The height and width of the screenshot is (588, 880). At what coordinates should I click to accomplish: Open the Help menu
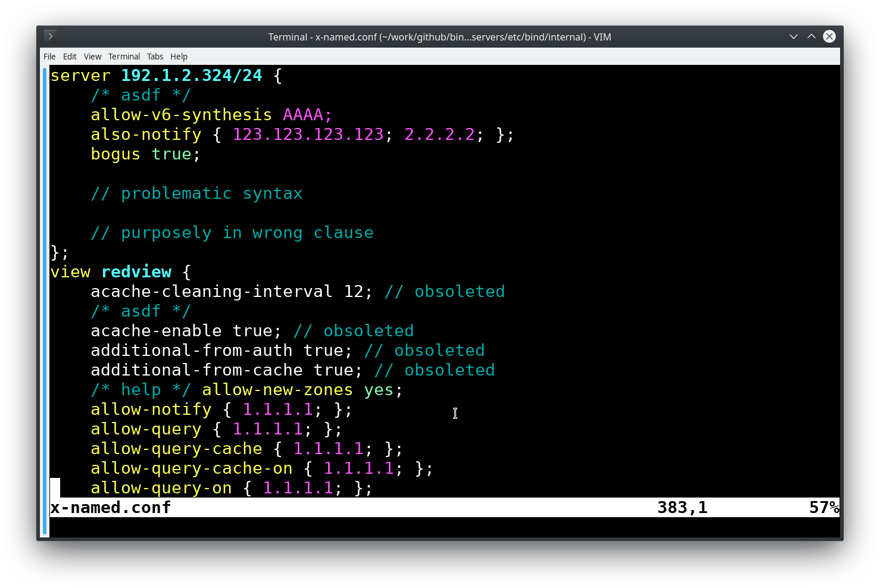(179, 56)
